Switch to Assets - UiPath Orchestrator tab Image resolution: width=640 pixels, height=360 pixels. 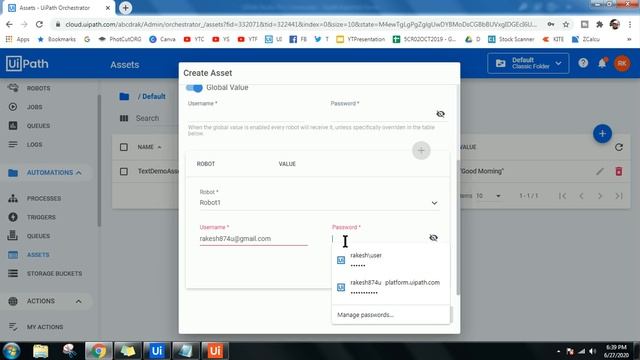[58, 8]
